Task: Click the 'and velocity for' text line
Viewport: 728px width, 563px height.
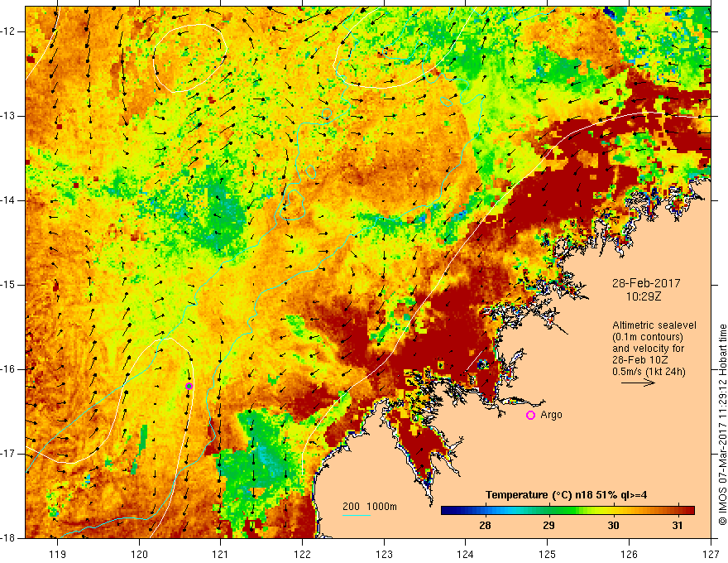Action: 648,349
